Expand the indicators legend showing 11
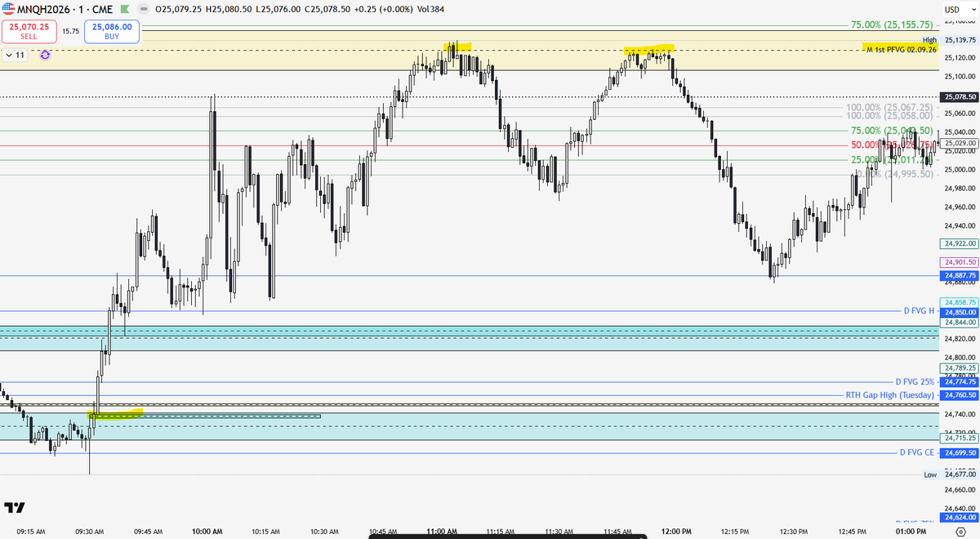The image size is (980, 539). point(15,55)
